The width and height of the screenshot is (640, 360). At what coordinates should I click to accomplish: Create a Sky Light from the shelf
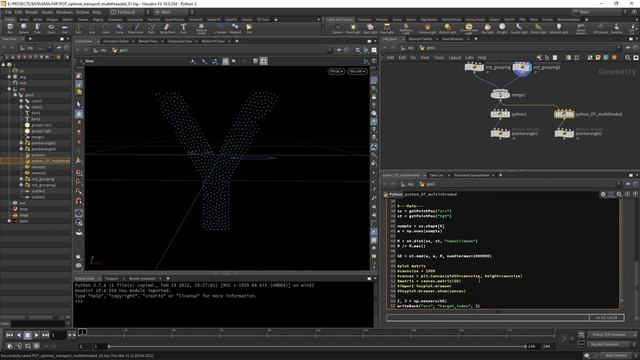[x=487, y=28]
